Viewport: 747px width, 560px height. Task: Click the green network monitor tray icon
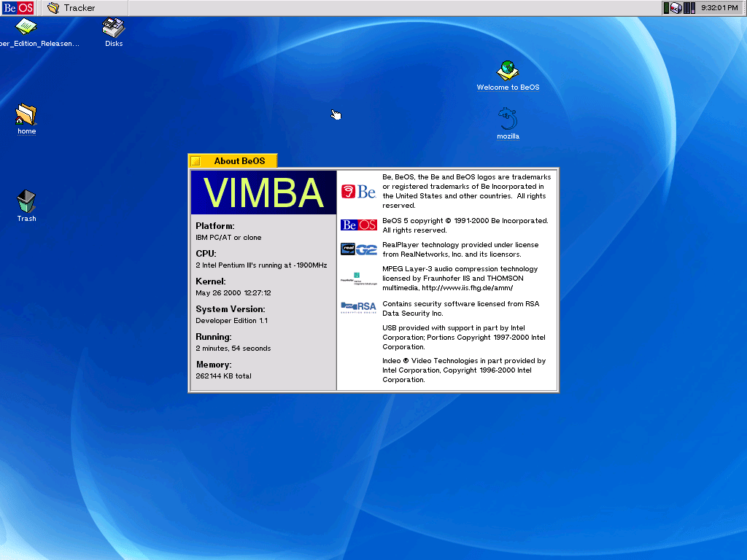coord(666,8)
